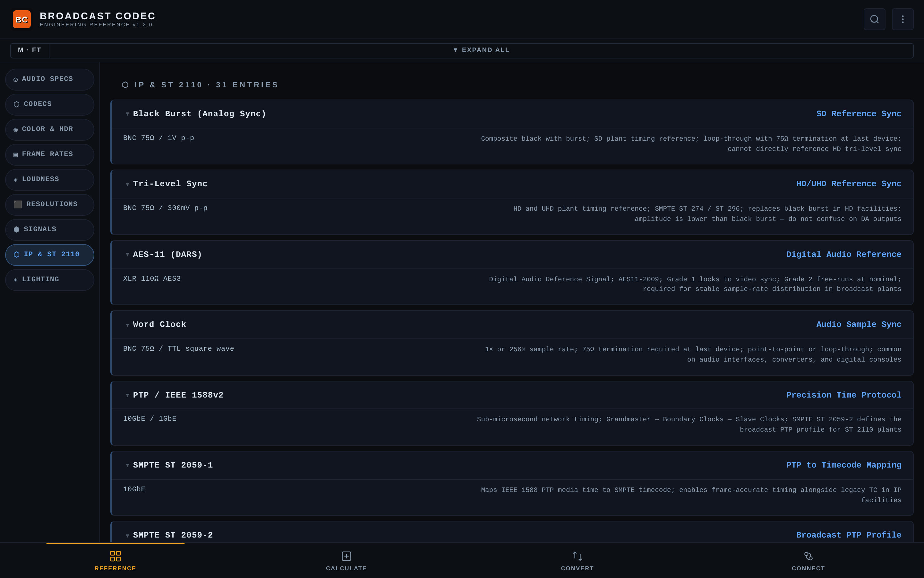Open the three-dot overflow menu
This screenshot has height=578, width=924.
click(x=903, y=19)
